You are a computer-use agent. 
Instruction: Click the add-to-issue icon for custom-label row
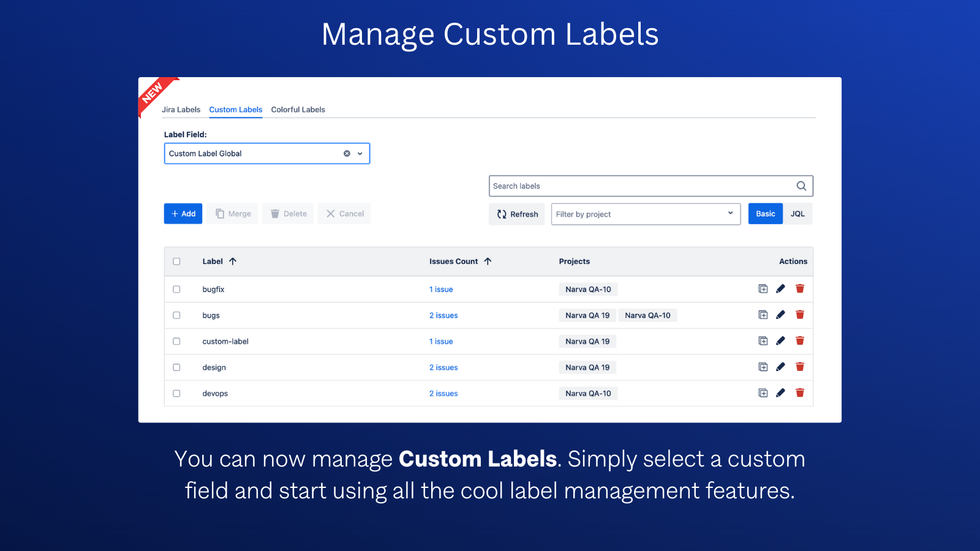(x=763, y=341)
